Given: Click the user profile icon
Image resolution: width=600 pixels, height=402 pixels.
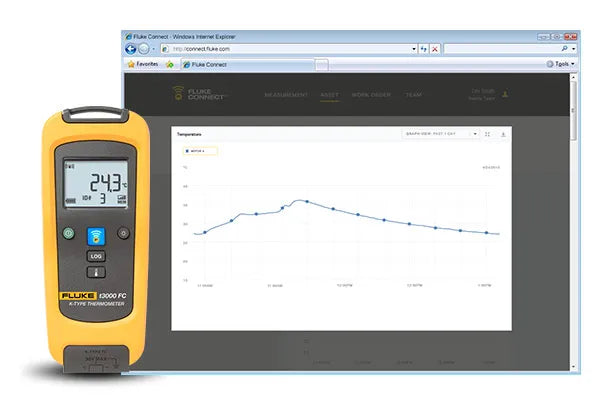Looking at the screenshot, I should coord(505,95).
